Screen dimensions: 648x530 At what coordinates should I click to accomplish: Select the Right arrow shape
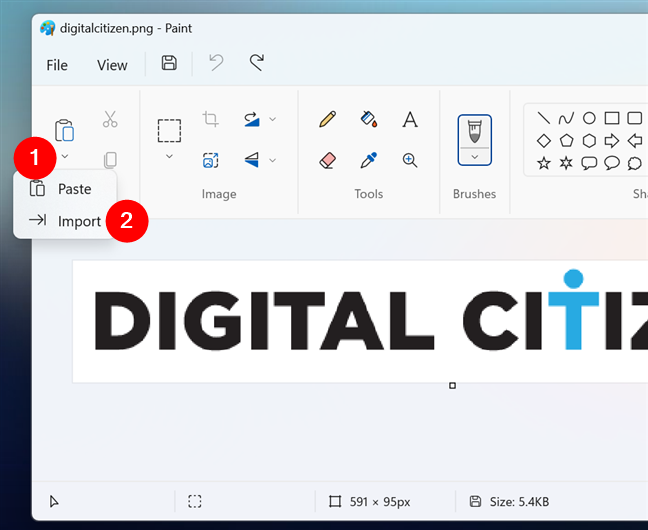[x=612, y=141]
